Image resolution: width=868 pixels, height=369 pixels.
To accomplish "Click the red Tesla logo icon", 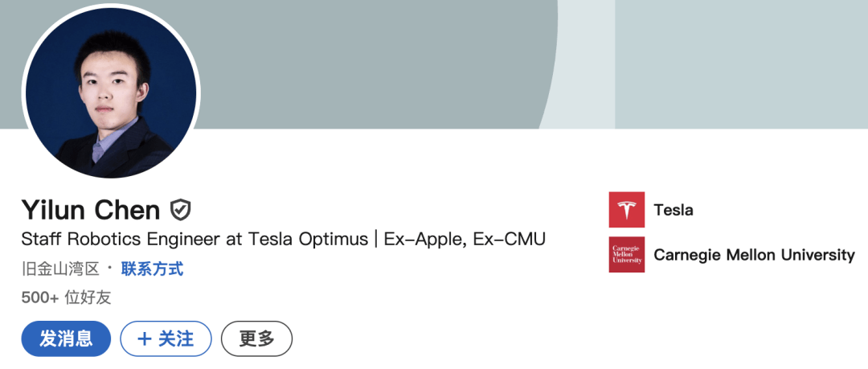I will (x=626, y=210).
